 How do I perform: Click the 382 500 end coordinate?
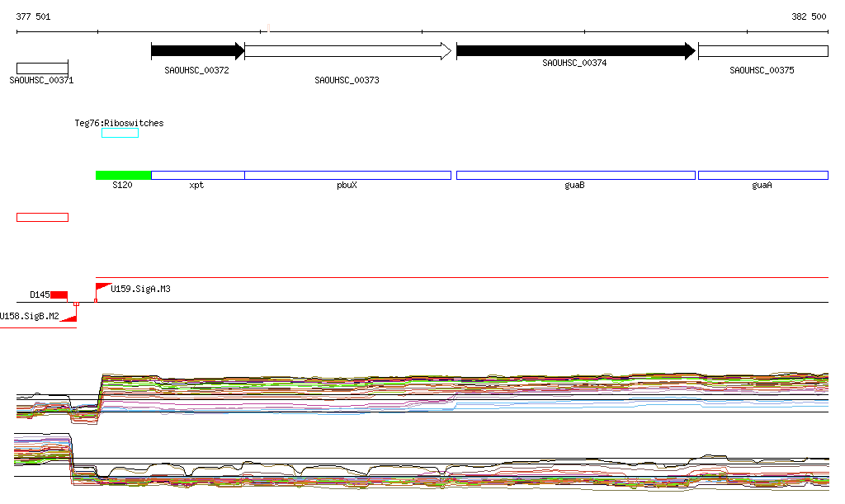809,16
